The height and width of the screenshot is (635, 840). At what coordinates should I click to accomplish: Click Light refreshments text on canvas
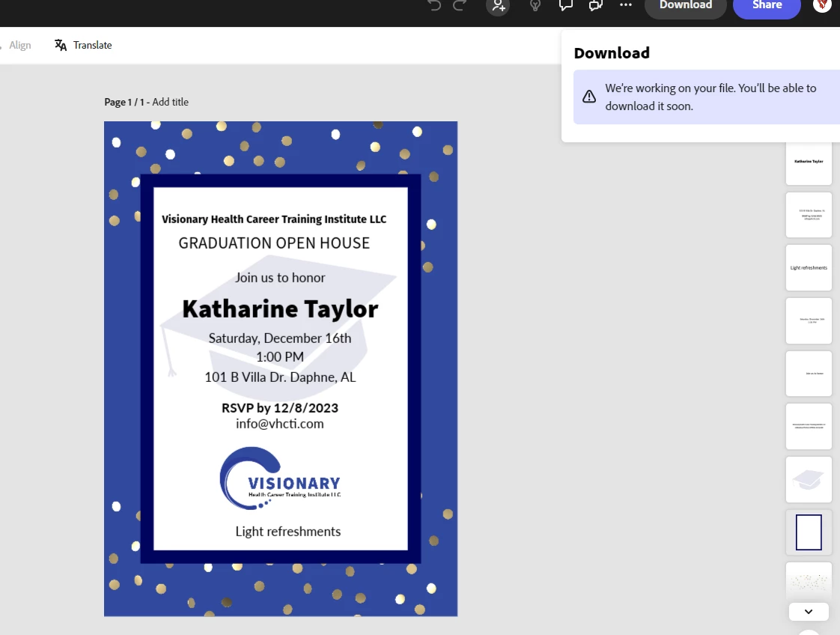pyautogui.click(x=288, y=532)
